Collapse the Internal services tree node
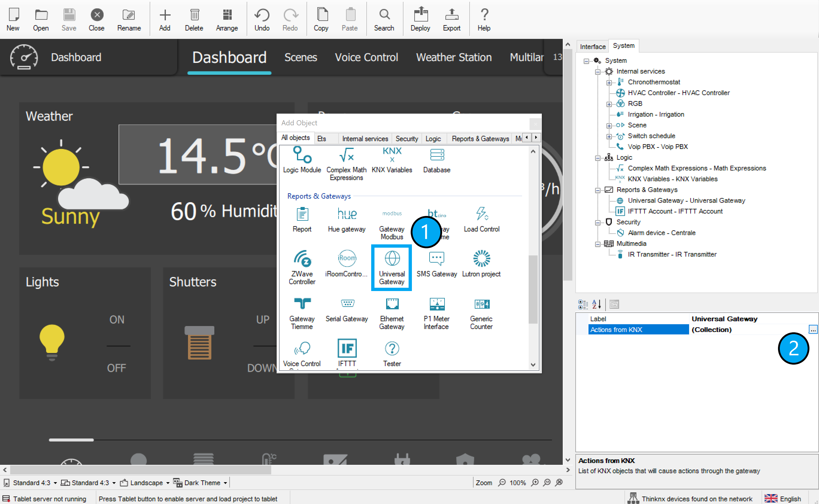819x504 pixels. click(597, 72)
